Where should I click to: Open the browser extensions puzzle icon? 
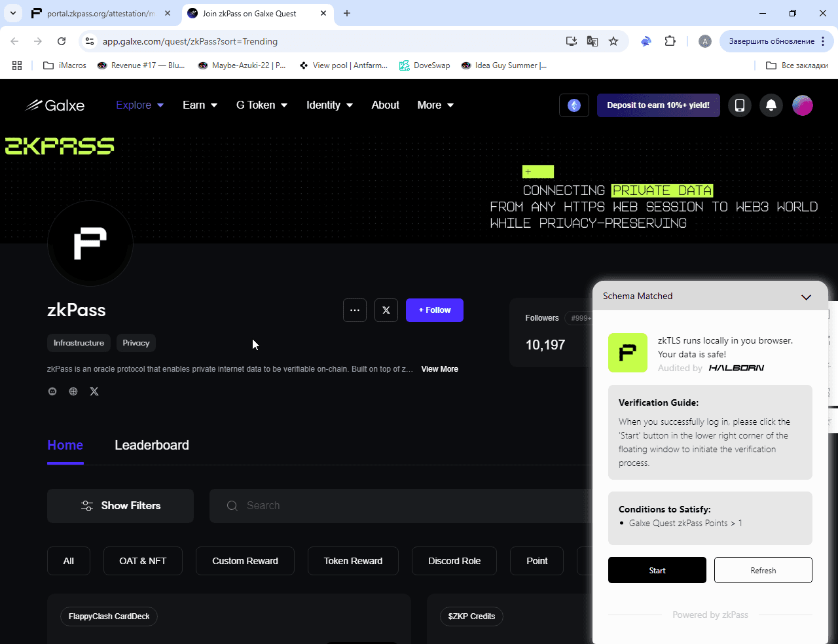[x=670, y=41]
